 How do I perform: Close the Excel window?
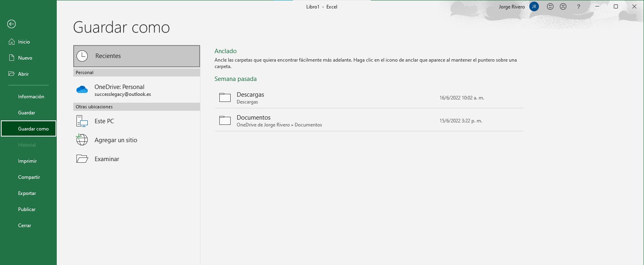click(x=634, y=6)
